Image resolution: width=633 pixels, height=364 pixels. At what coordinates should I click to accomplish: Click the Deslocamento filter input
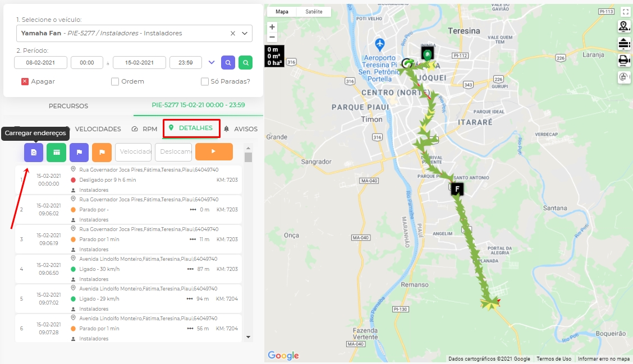(x=173, y=152)
